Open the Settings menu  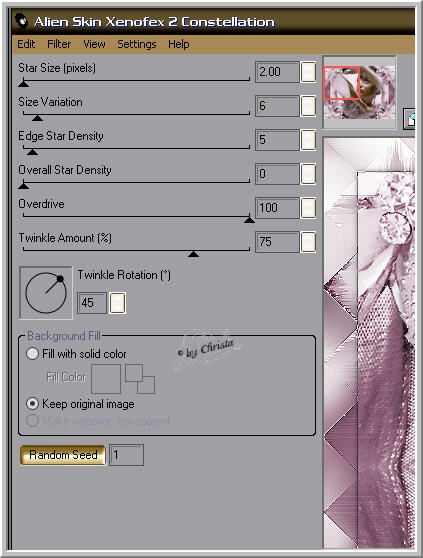137,44
